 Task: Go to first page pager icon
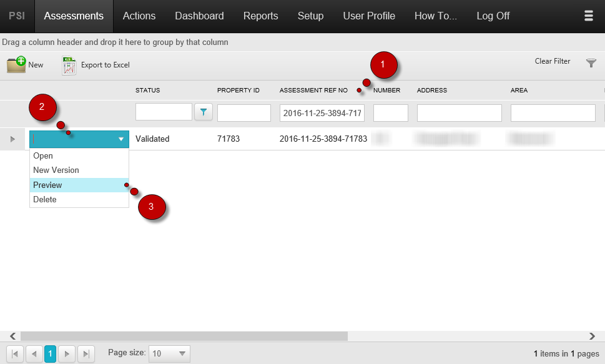14,353
